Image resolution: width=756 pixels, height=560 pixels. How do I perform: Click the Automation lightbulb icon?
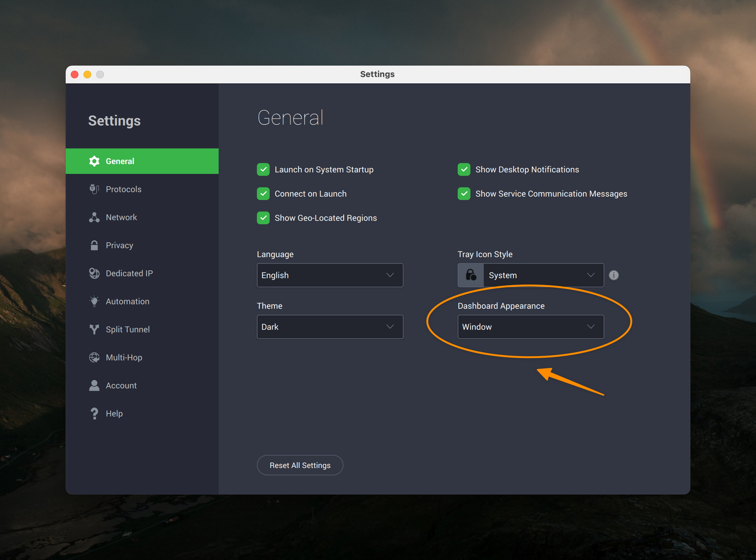[x=94, y=301]
